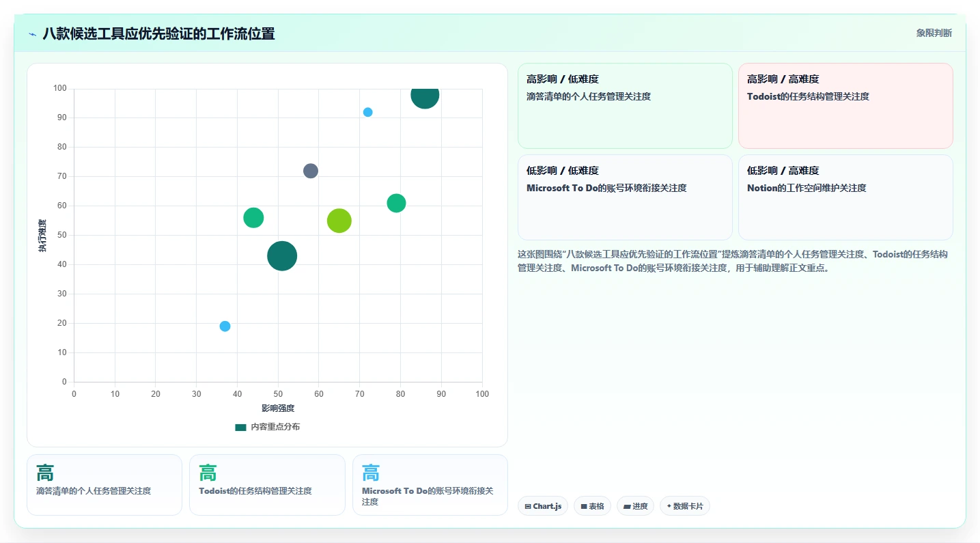Click Todoist的任务结构管理关注度 in the pink quadrant card
Image resolution: width=980 pixels, height=543 pixels.
(808, 96)
